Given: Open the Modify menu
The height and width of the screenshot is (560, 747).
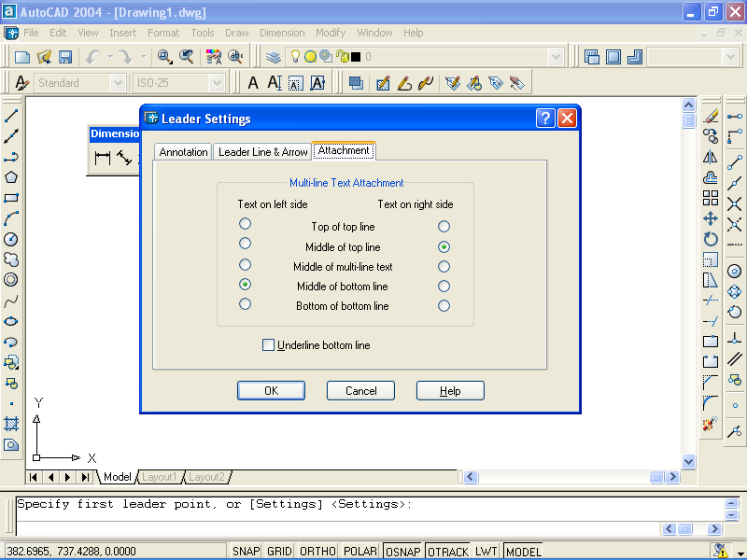Looking at the screenshot, I should coord(331,33).
